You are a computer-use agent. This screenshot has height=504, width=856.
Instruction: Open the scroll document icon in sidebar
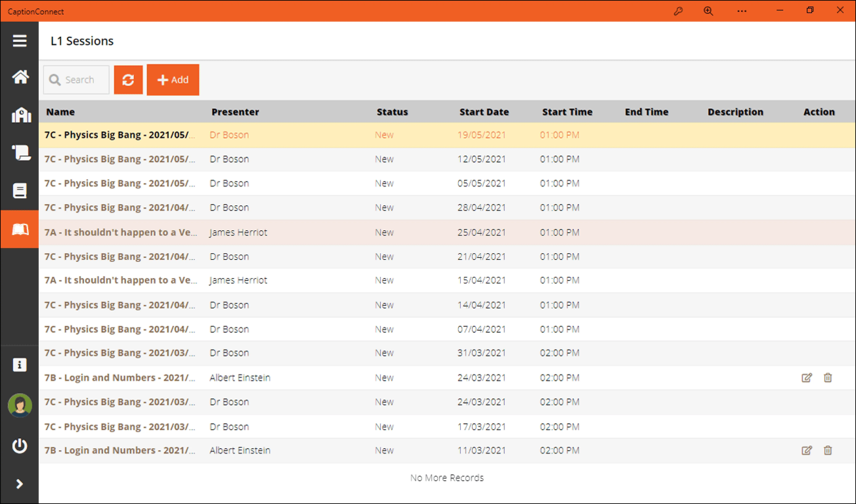pyautogui.click(x=21, y=153)
